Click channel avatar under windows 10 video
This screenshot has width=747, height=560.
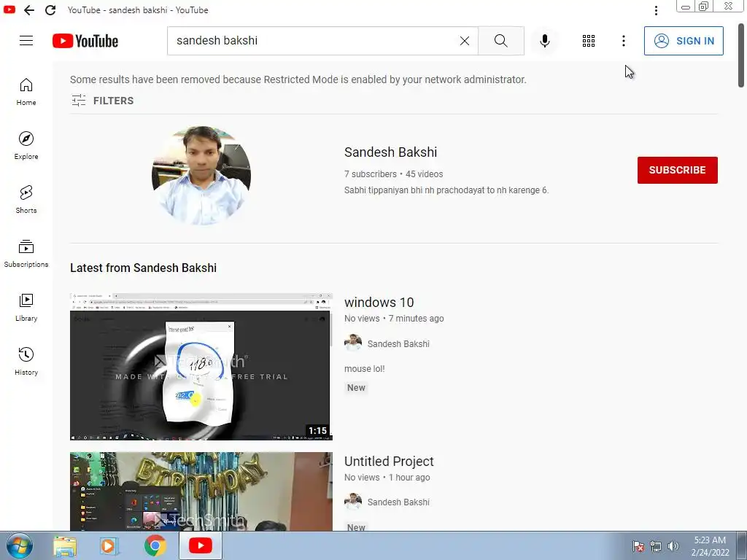(353, 343)
